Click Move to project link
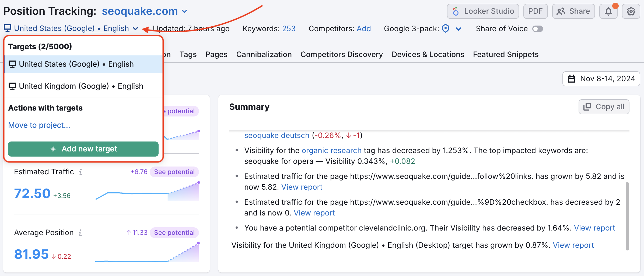644x276 pixels. pos(39,125)
